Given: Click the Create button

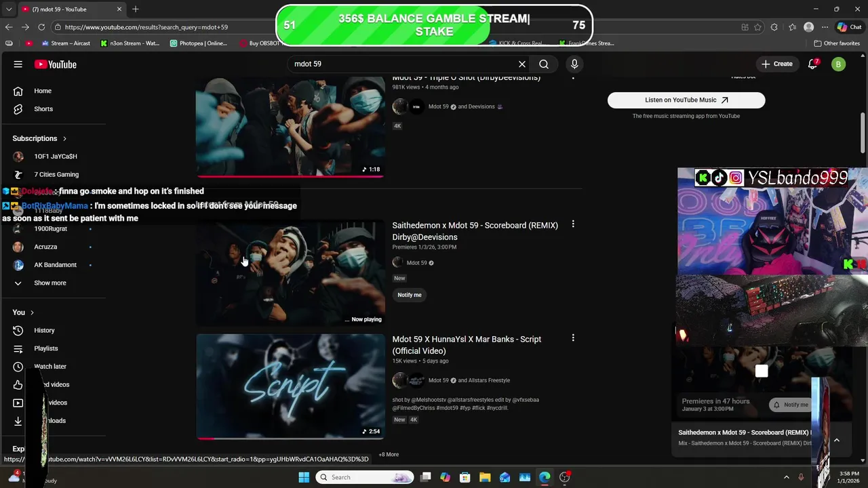Looking at the screenshot, I should coord(776,64).
